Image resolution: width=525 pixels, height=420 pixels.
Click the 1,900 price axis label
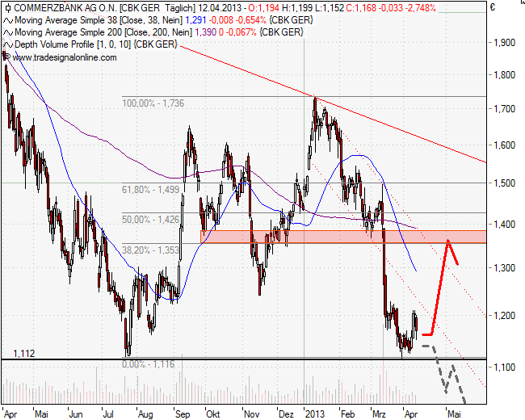click(x=505, y=43)
